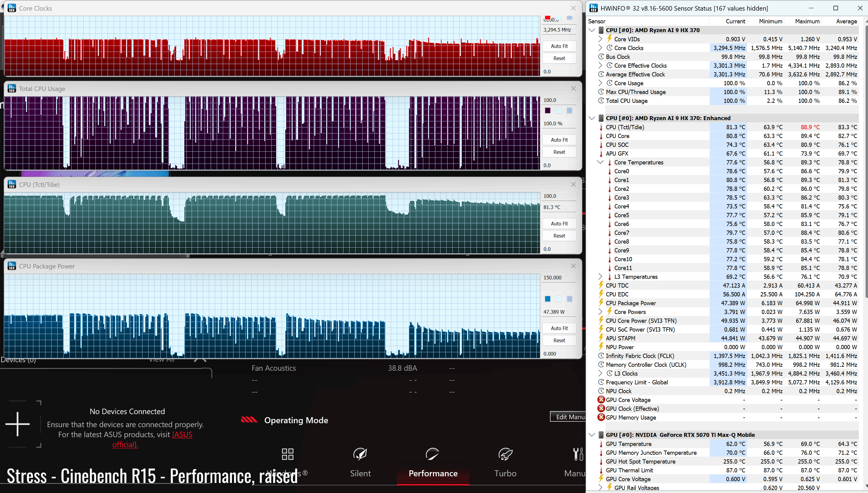Collapse the AMD Ryzen AI 9 HX 370: Enhanced group
This screenshot has height=493, width=868.
(x=592, y=118)
